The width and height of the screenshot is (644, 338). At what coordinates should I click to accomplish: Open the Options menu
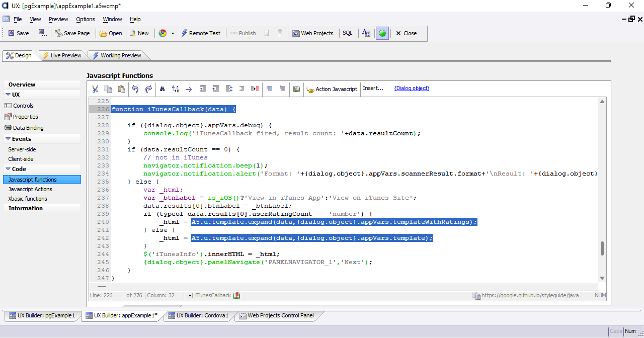pyautogui.click(x=86, y=19)
